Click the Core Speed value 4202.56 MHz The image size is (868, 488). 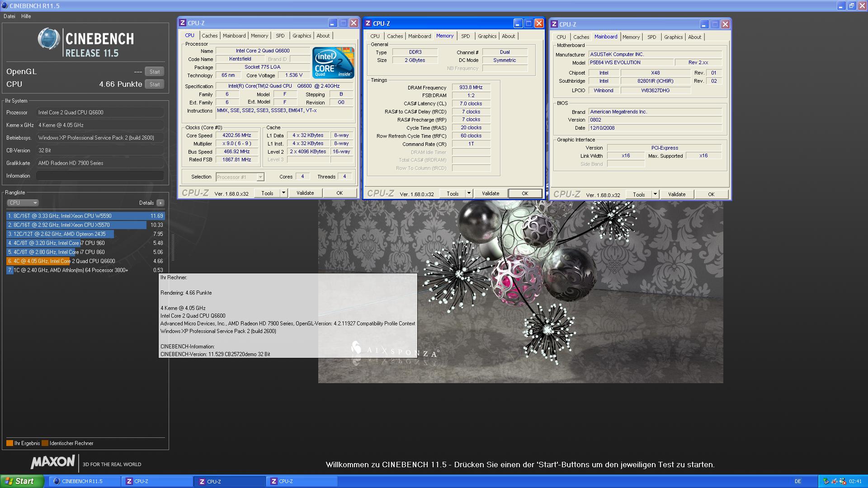(x=236, y=135)
